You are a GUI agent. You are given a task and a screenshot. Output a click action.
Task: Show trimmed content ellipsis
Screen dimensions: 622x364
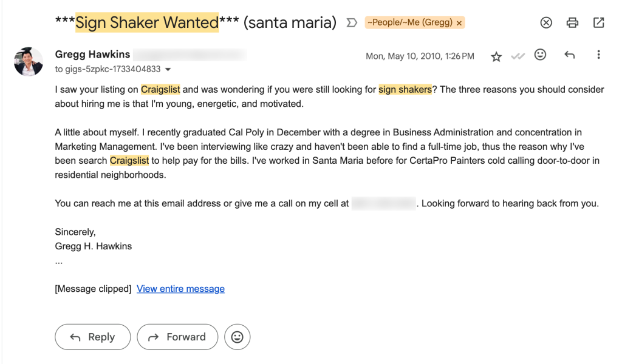[x=59, y=261]
